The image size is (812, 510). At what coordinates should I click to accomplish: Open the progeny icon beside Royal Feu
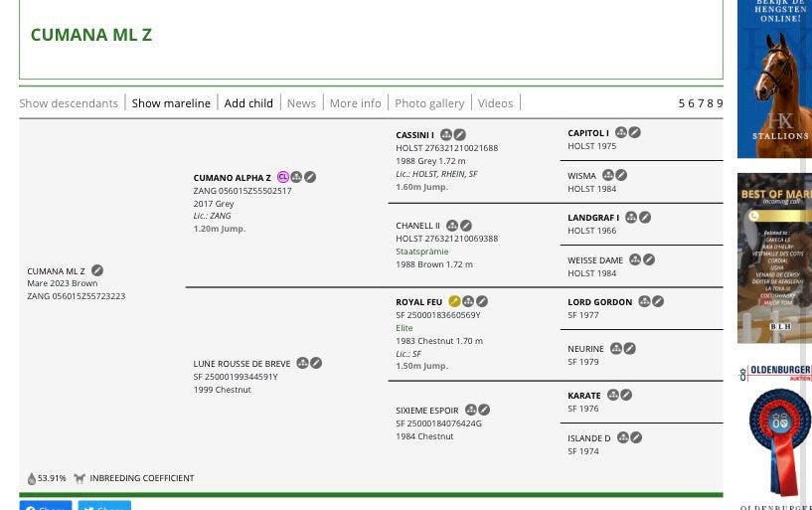point(468,301)
